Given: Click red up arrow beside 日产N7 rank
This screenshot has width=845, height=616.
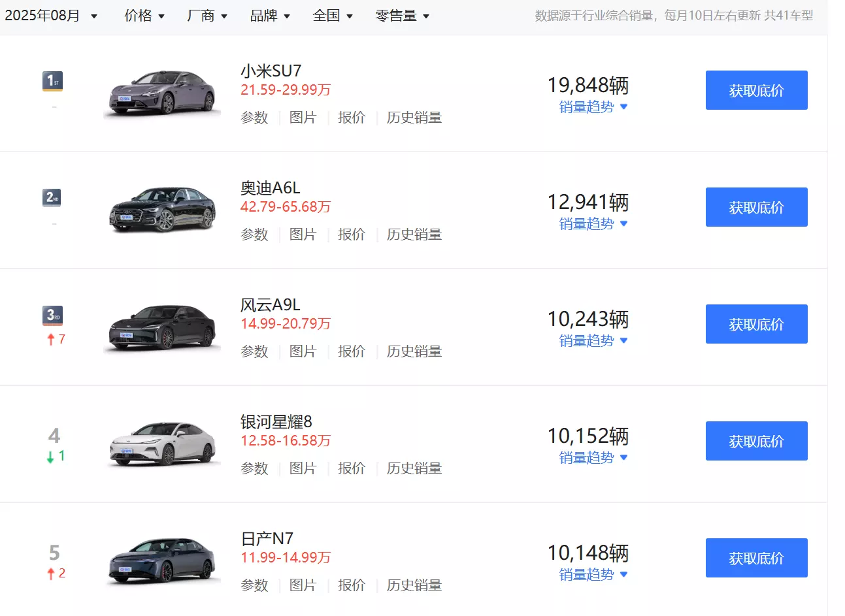Looking at the screenshot, I should (51, 574).
